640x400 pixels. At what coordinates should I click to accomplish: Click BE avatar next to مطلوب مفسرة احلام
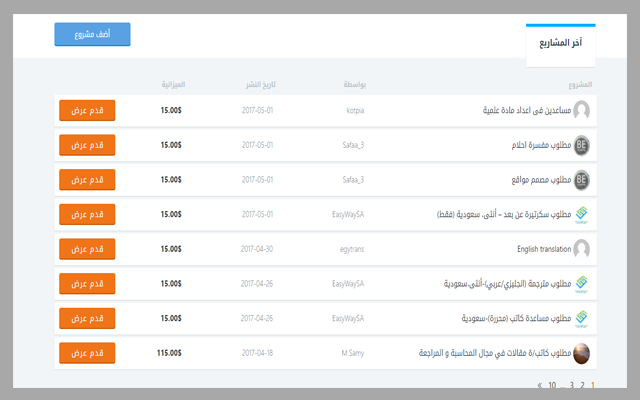click(581, 145)
